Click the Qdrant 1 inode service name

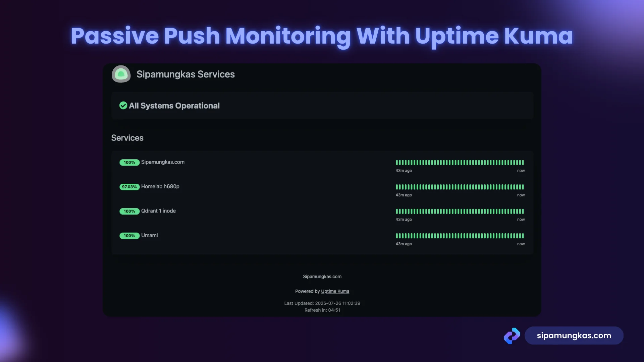[x=158, y=211]
